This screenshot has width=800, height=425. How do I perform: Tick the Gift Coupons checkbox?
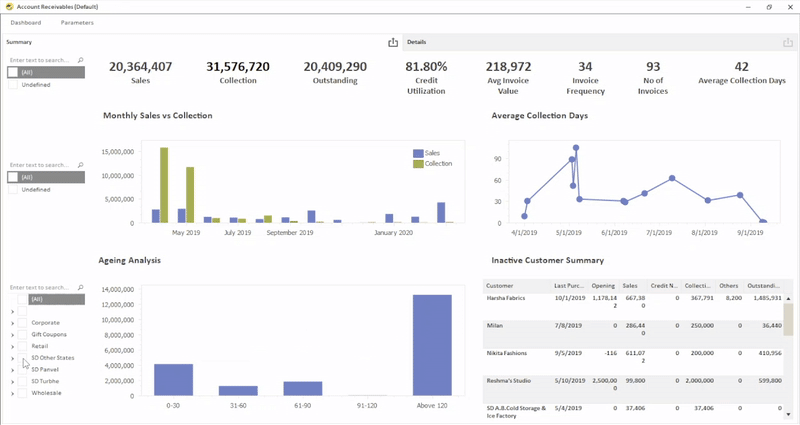pyautogui.click(x=22, y=335)
